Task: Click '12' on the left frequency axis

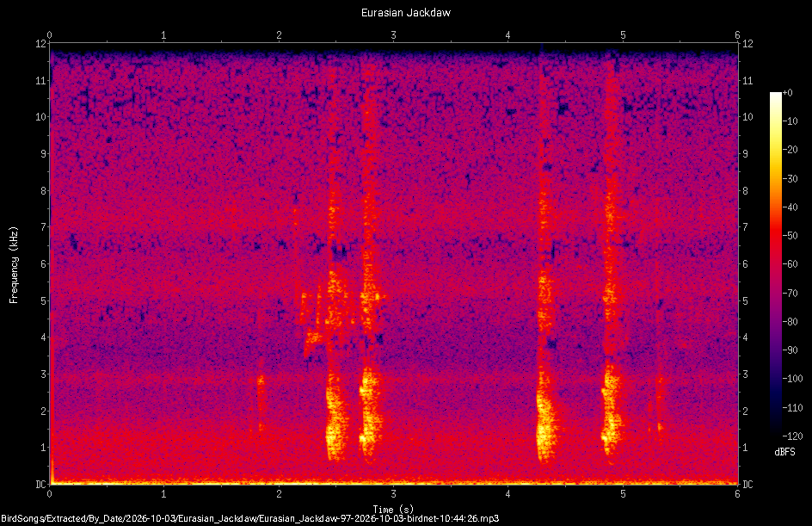Action: (x=40, y=44)
